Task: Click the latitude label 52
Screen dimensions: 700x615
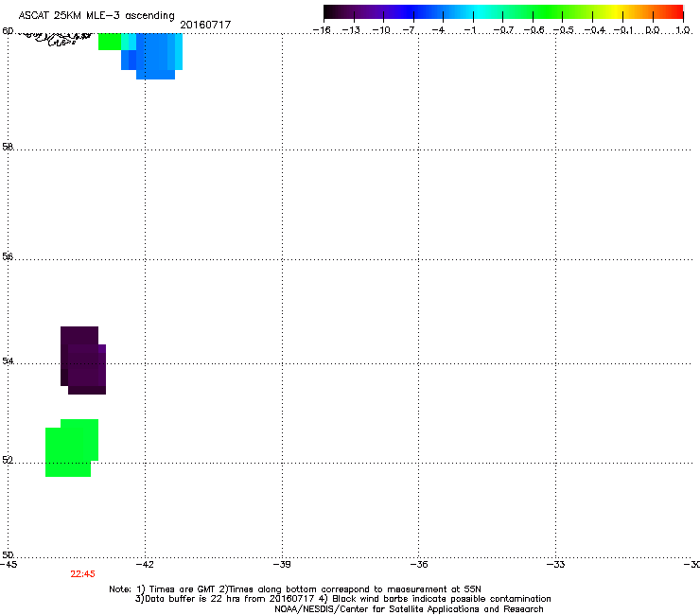Action: pos(8,460)
